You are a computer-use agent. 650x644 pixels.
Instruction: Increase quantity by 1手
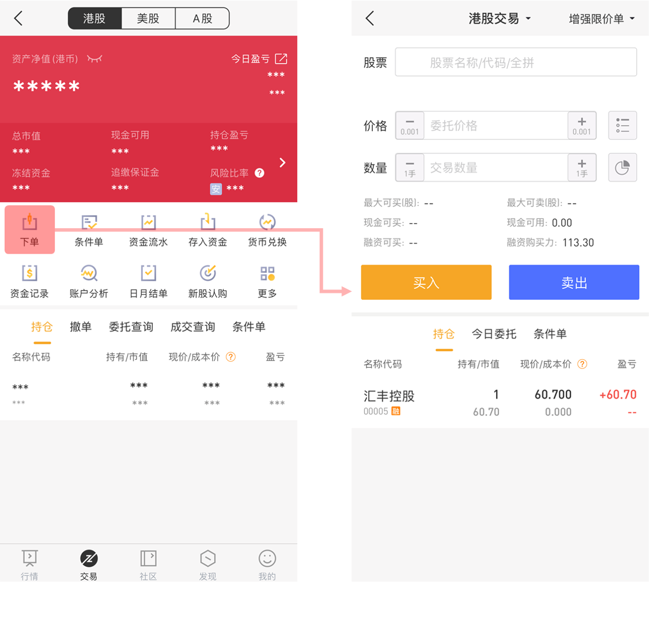click(x=582, y=168)
